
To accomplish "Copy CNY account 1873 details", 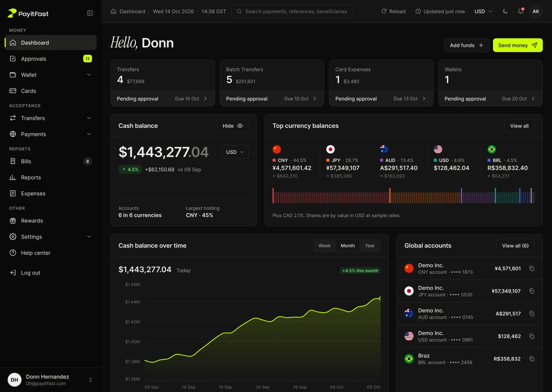I will (532, 269).
